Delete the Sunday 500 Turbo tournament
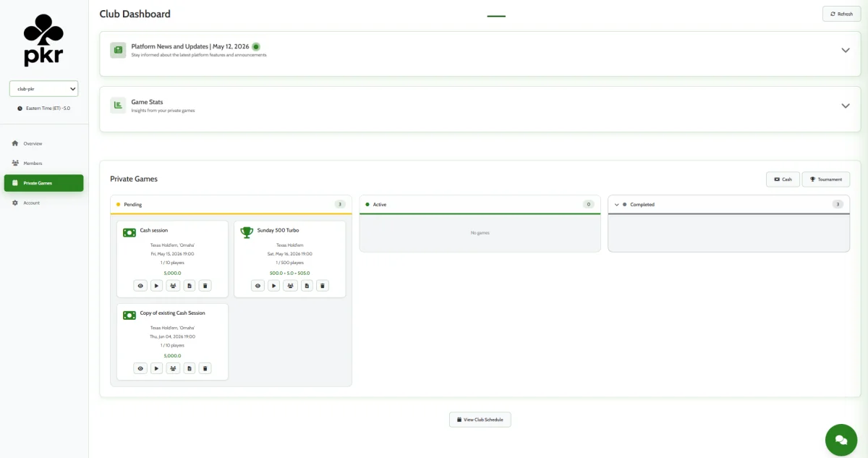 323,286
